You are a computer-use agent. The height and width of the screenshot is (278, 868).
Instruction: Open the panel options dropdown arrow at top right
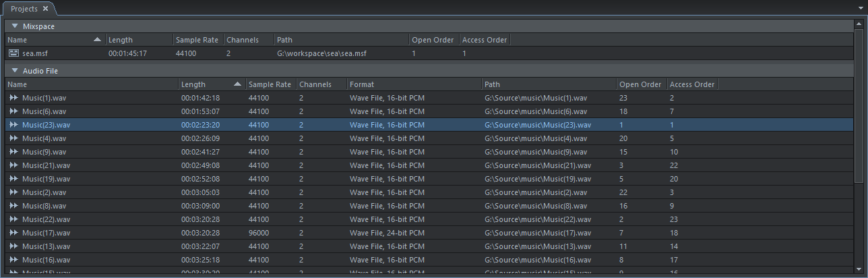(x=860, y=9)
